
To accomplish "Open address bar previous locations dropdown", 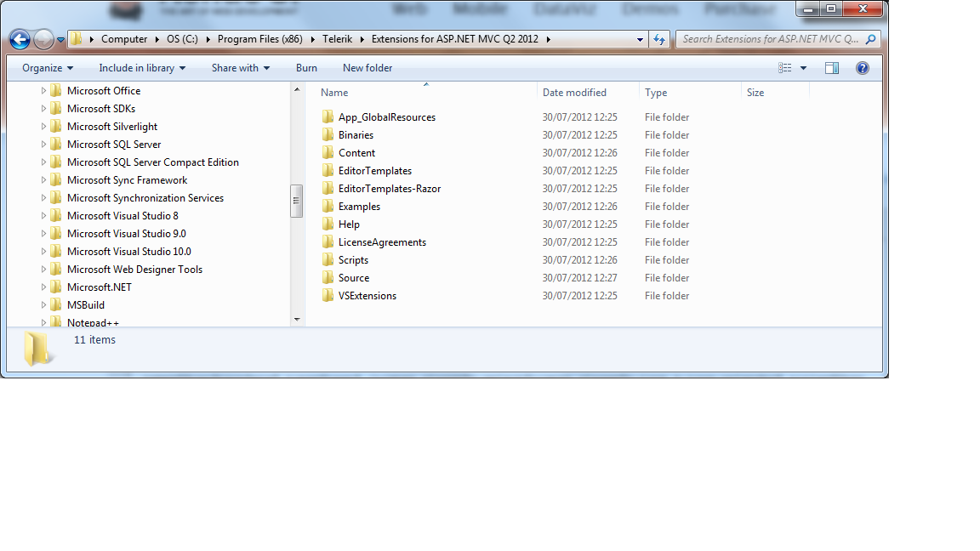I will click(x=640, y=39).
